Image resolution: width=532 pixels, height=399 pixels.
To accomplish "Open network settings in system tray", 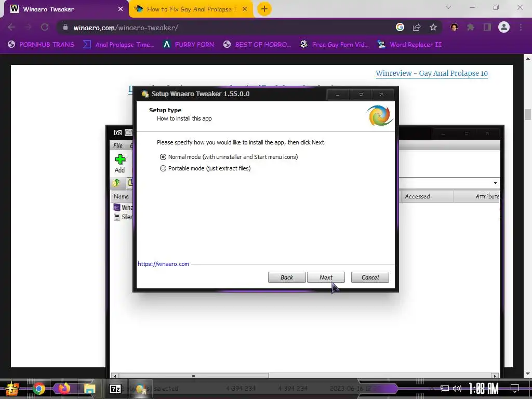I will 445,389.
